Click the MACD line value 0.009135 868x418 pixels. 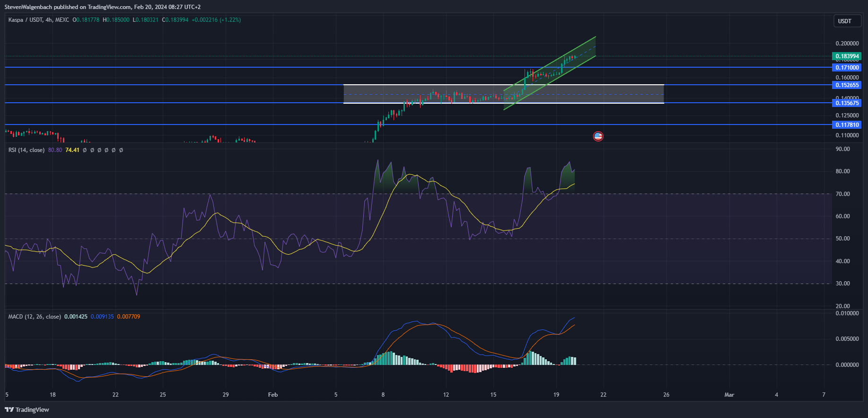pyautogui.click(x=102, y=317)
